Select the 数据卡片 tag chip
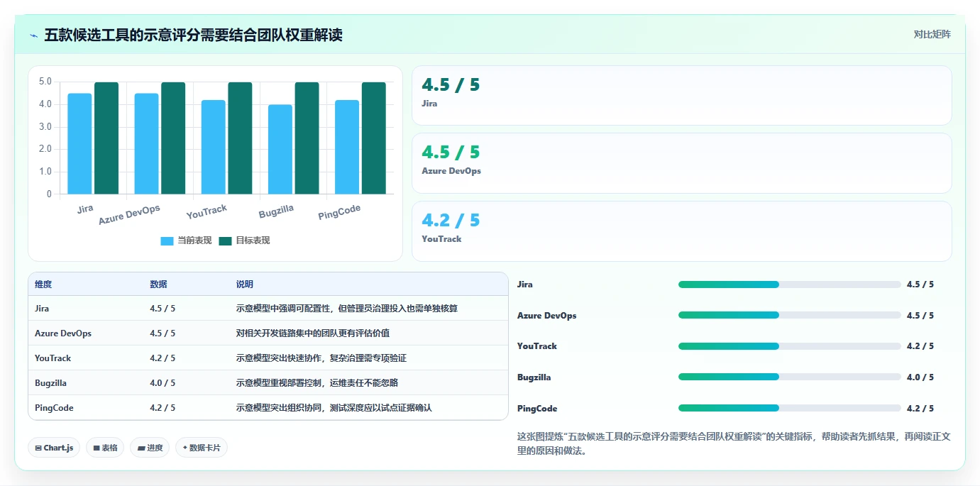980x486 pixels. pos(202,448)
